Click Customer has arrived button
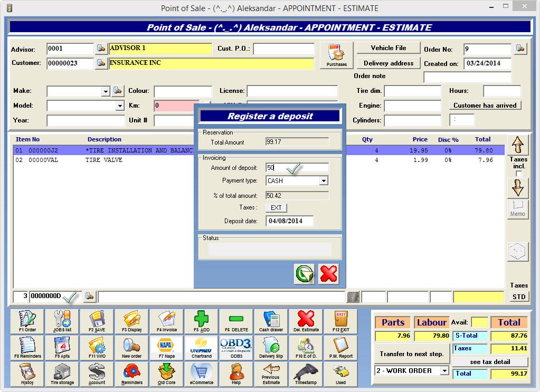 point(485,106)
